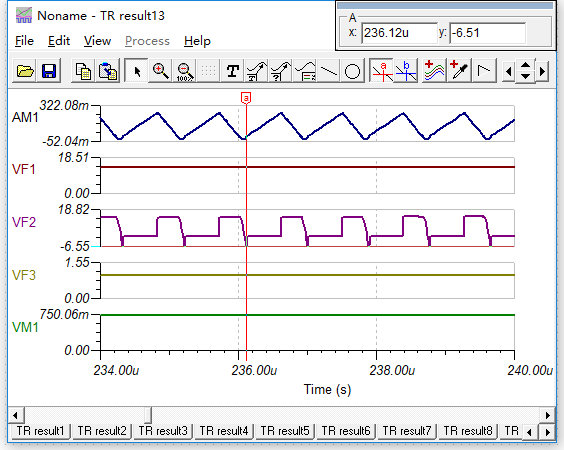Click the tab strip right arrow
564x450 pixels.
point(547,432)
